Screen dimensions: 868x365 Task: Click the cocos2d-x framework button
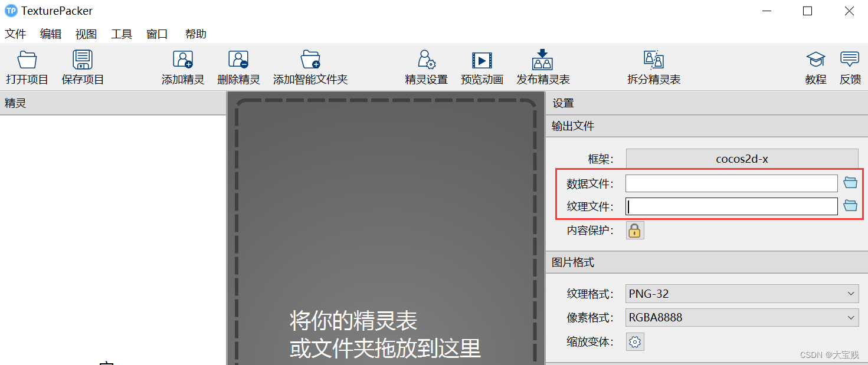pyautogui.click(x=742, y=159)
